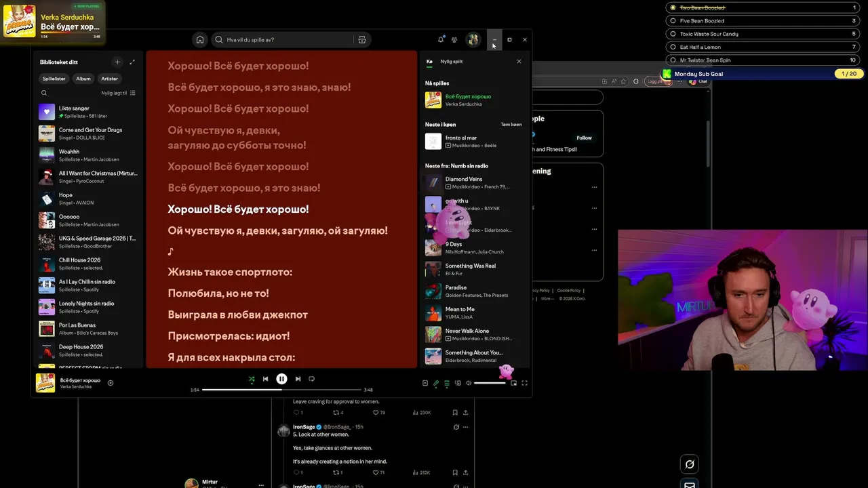Click lyric line Жизнь такое спортлото
The image size is (868, 488).
point(230,272)
